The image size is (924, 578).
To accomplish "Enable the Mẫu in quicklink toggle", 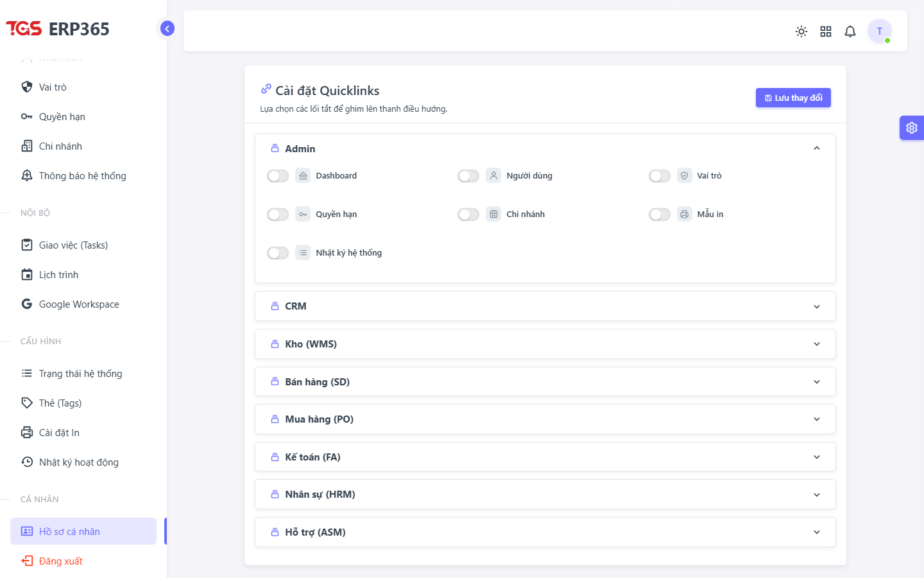I will pos(660,215).
